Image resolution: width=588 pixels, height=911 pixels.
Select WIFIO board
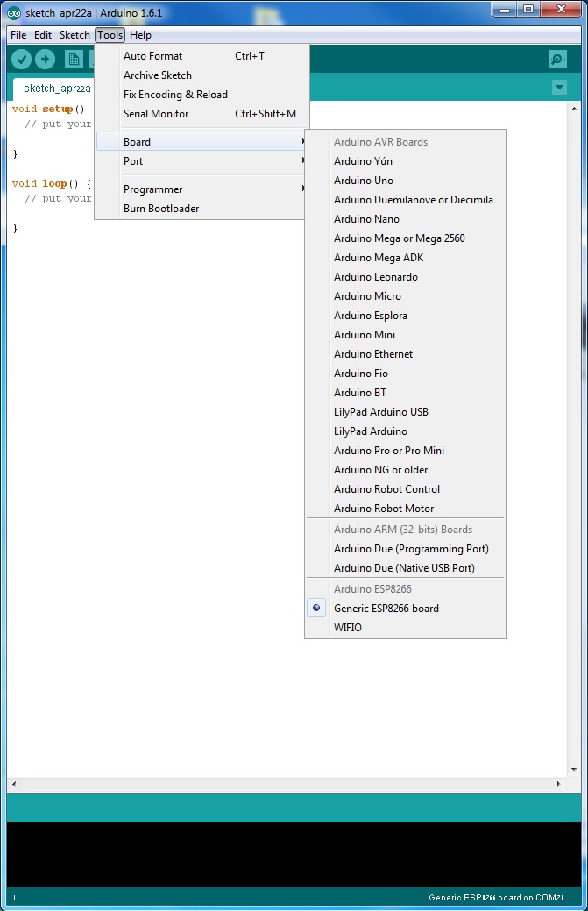[x=405, y=627]
